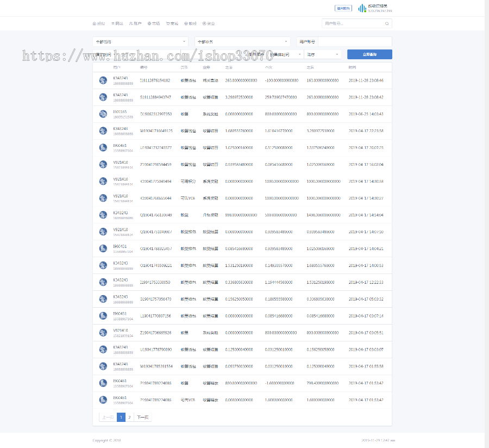Open the sort order dropdown beside the query button
The height and width of the screenshot is (448, 489).
tap(323, 54)
